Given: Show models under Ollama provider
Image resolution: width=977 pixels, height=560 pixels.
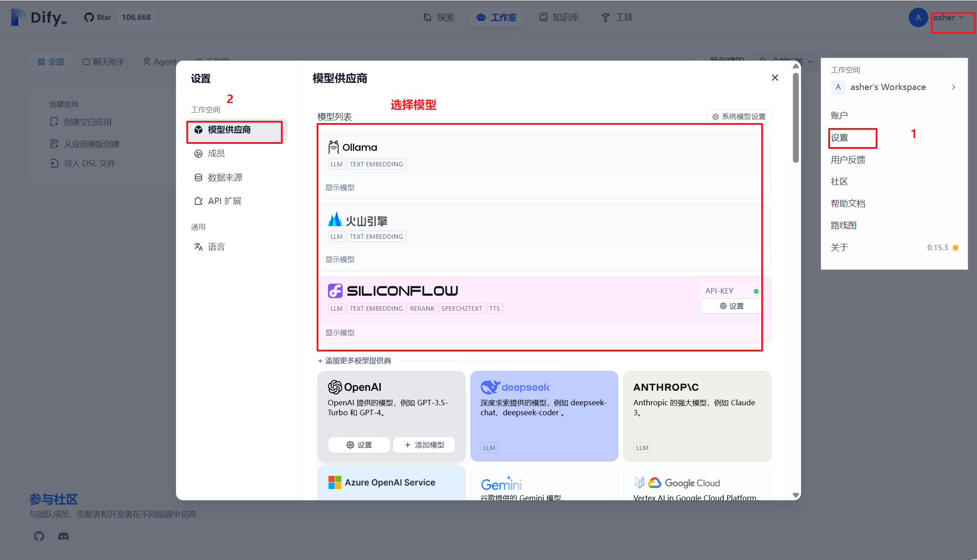Looking at the screenshot, I should [x=340, y=187].
